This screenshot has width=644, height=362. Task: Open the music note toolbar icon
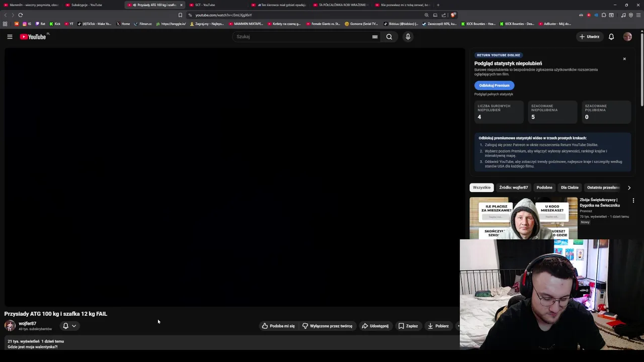pyautogui.click(x=623, y=15)
